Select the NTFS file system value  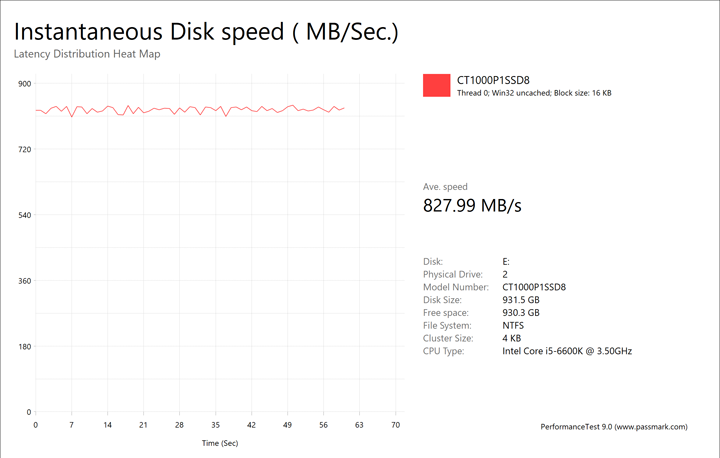pyautogui.click(x=513, y=326)
